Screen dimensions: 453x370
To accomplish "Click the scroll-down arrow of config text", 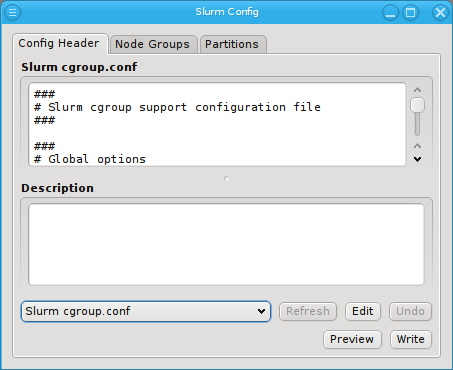I will (x=417, y=159).
